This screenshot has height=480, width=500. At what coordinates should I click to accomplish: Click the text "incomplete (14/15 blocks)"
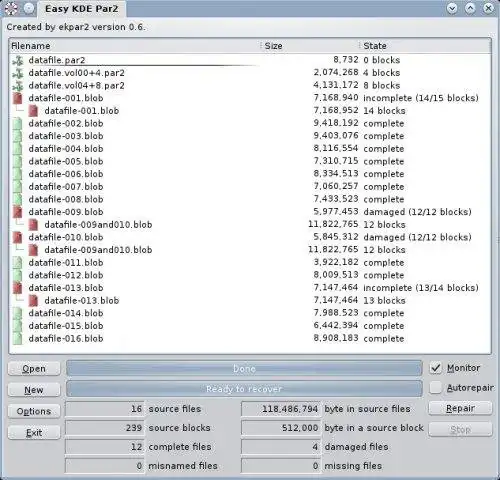click(x=421, y=98)
